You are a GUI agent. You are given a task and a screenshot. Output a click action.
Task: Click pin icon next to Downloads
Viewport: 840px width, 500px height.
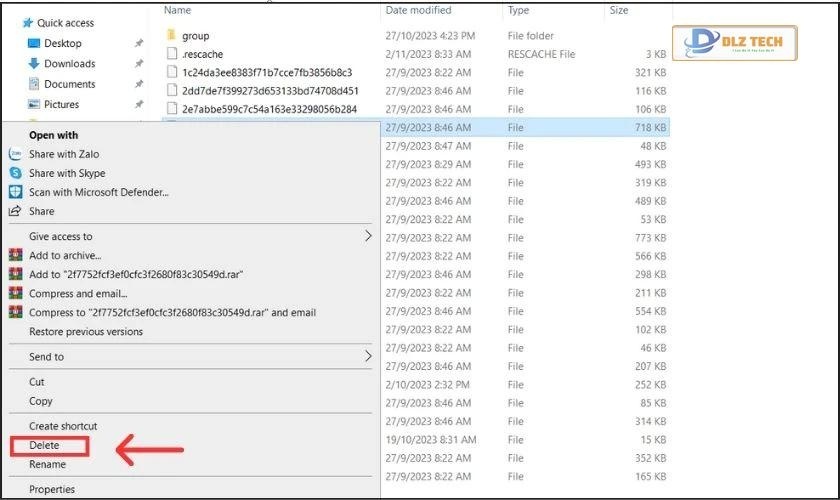[139, 63]
